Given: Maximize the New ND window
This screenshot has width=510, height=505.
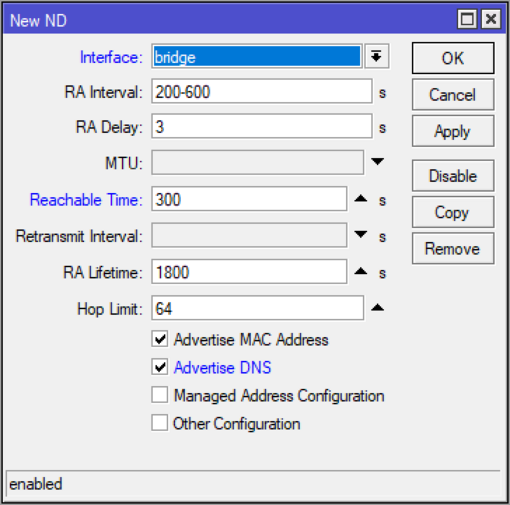Looking at the screenshot, I should click(467, 19).
